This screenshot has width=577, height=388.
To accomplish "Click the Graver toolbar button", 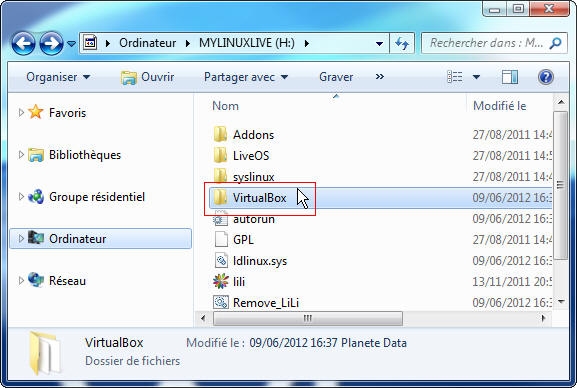I will pos(336,77).
